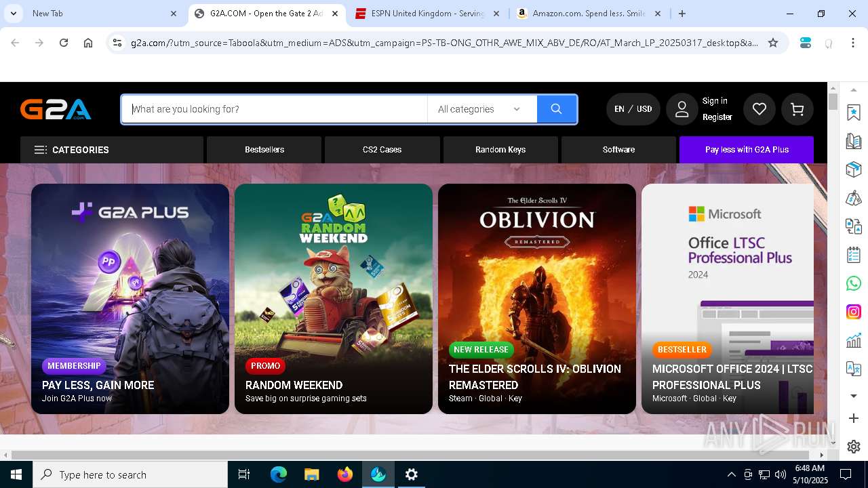Open the EN / USD language currency selector
The width and height of the screenshot is (868, 488).
coord(633,109)
